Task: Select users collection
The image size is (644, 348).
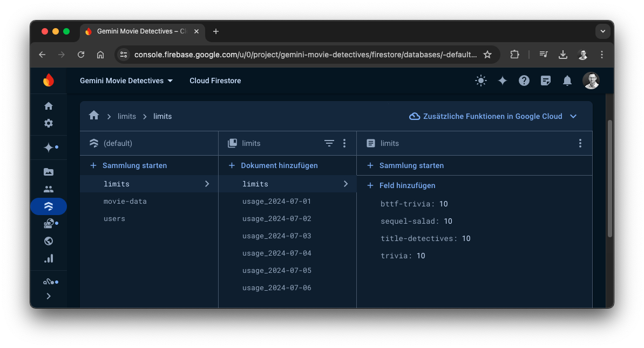Action: (149, 218)
